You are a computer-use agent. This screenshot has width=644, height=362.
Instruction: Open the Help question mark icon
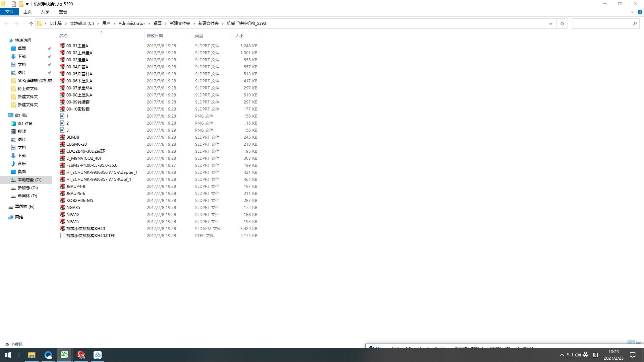tap(640, 12)
